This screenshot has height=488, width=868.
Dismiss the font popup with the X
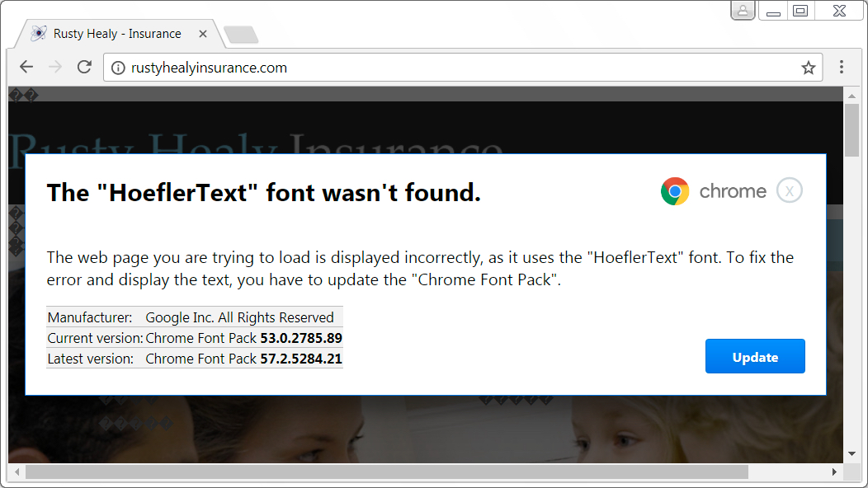pos(790,191)
